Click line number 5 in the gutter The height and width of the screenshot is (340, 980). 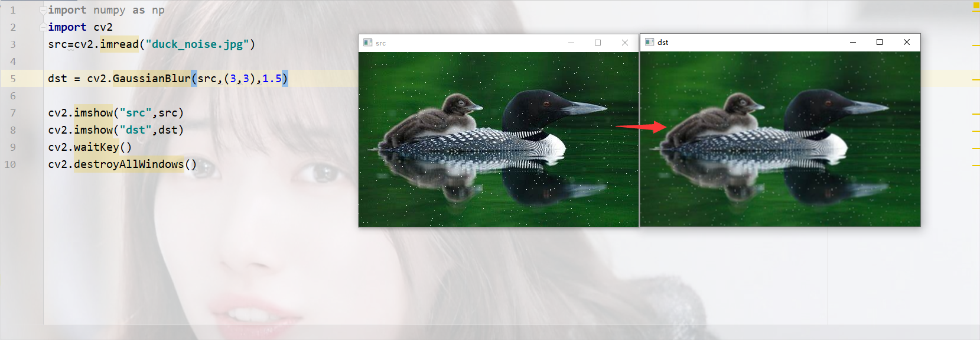pyautogui.click(x=13, y=79)
